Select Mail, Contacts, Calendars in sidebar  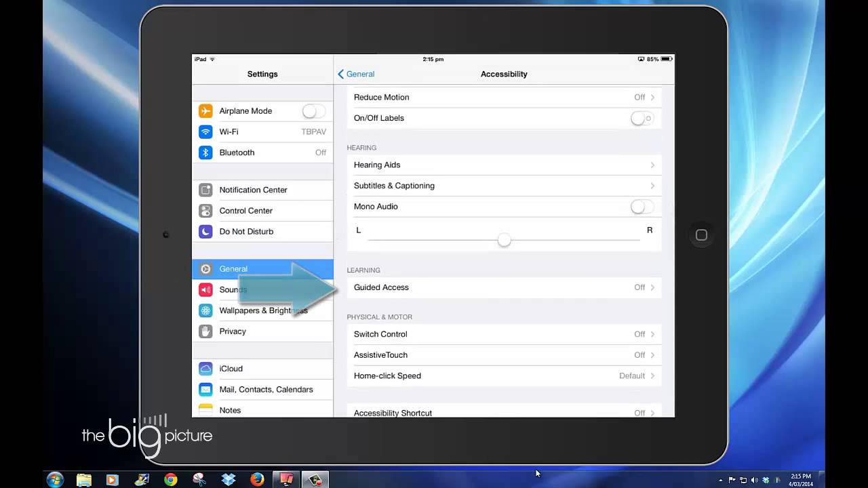263,390
